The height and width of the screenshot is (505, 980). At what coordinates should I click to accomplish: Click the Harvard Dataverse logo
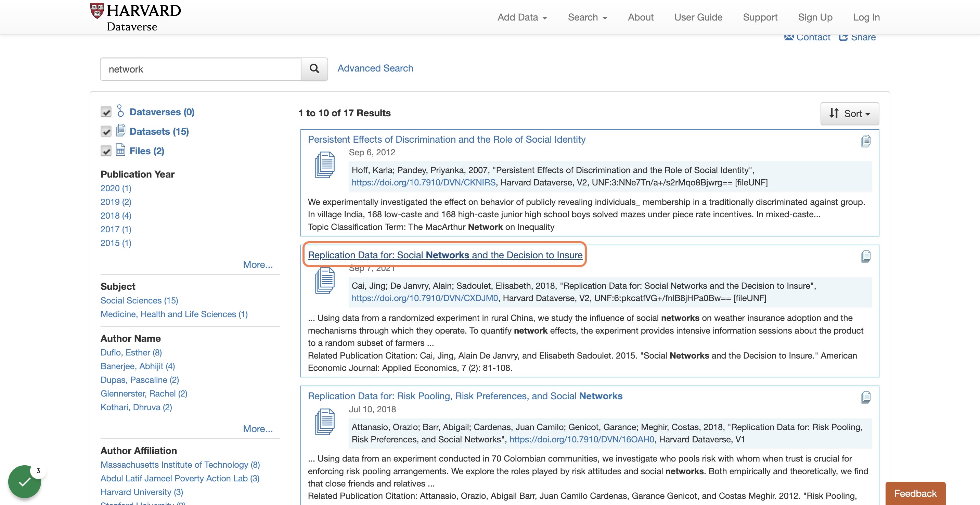[136, 17]
